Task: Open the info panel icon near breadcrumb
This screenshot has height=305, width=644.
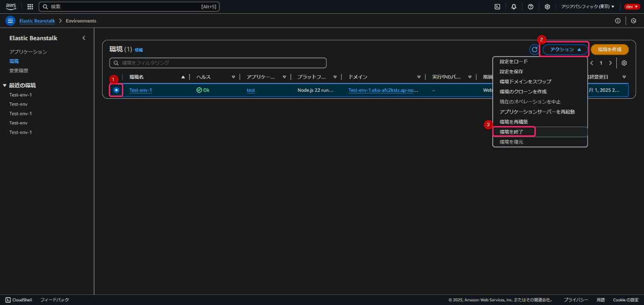Action: coord(618,21)
